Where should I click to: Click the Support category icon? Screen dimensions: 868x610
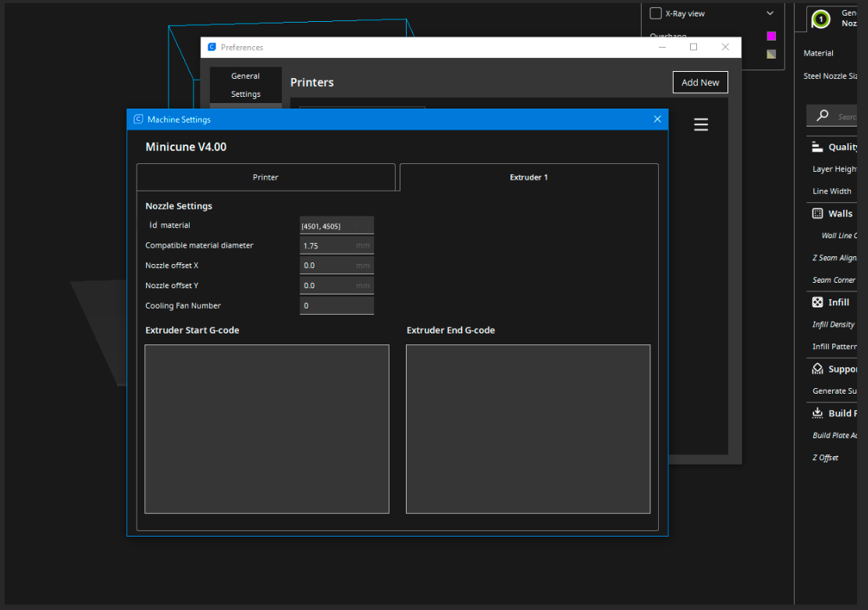pyautogui.click(x=817, y=369)
